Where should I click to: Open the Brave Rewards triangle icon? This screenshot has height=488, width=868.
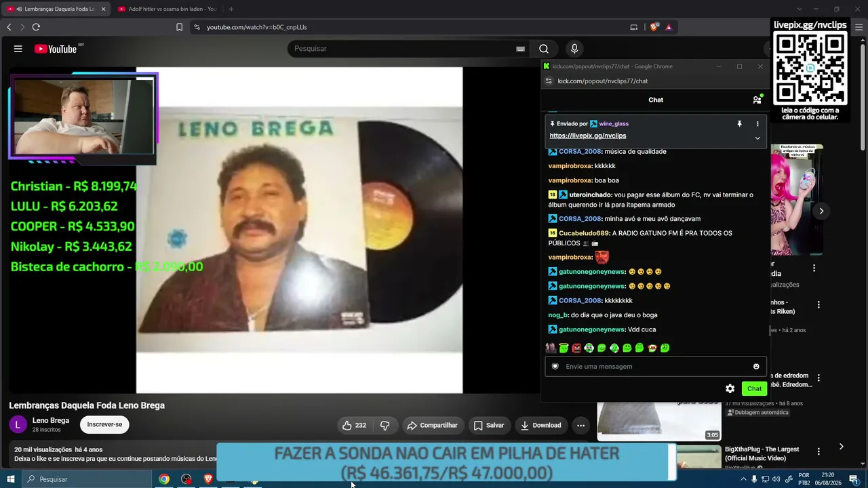(669, 27)
